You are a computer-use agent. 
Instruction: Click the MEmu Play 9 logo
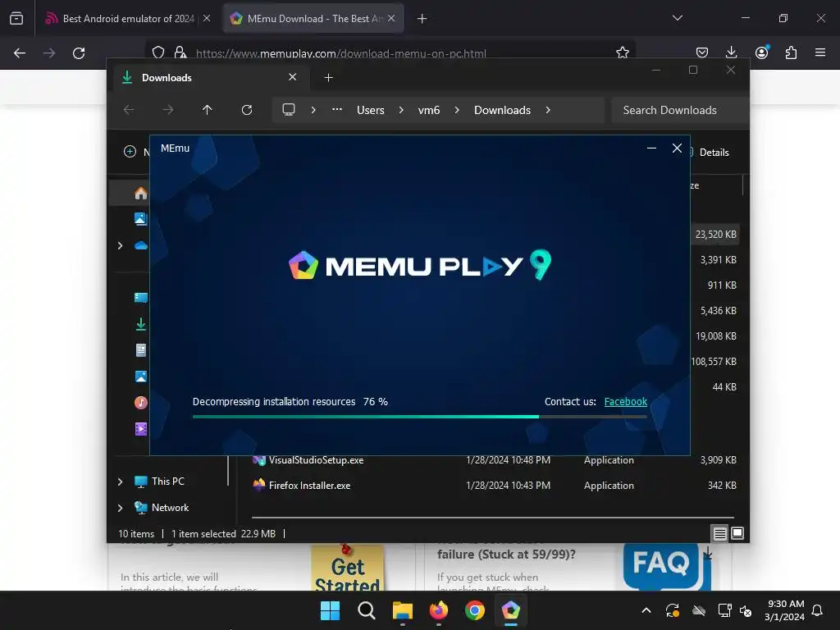click(419, 265)
